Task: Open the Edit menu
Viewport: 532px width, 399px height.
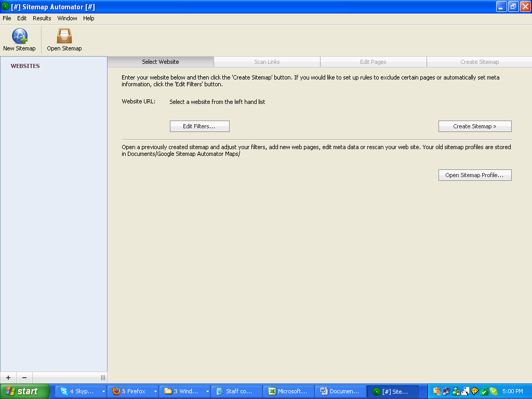Action: (22, 18)
